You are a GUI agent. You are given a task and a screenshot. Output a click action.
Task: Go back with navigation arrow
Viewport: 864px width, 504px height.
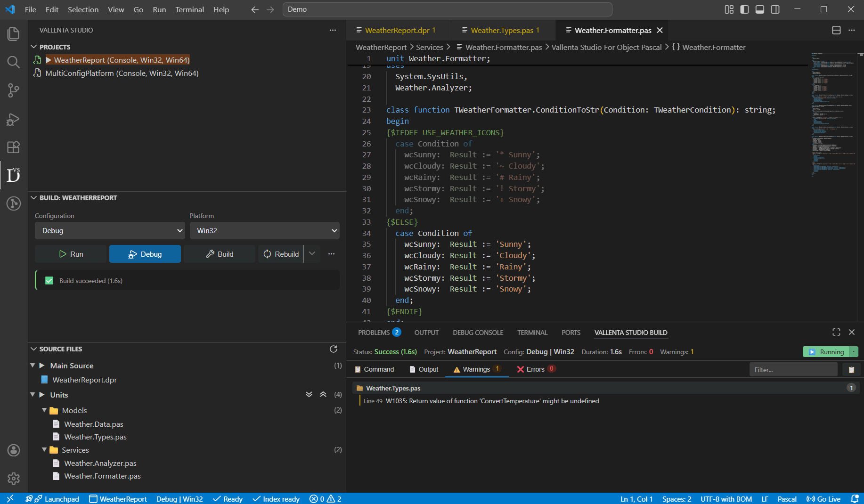pos(255,9)
